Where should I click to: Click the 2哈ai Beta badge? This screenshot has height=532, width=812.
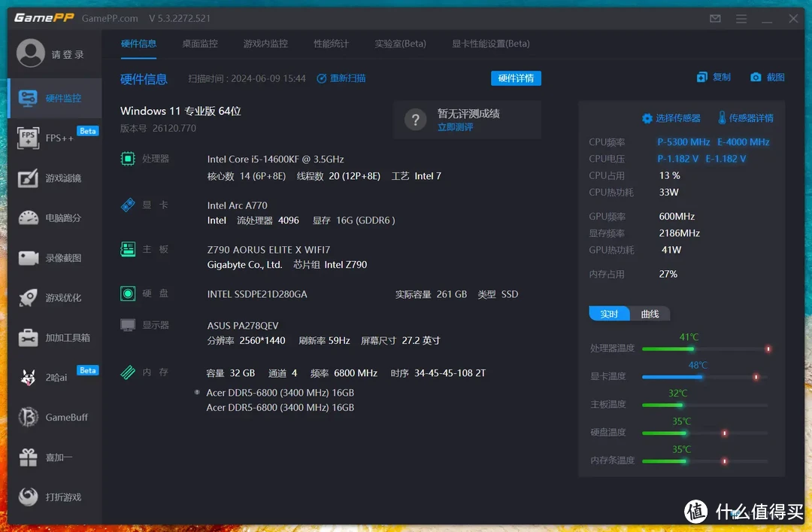click(x=87, y=370)
